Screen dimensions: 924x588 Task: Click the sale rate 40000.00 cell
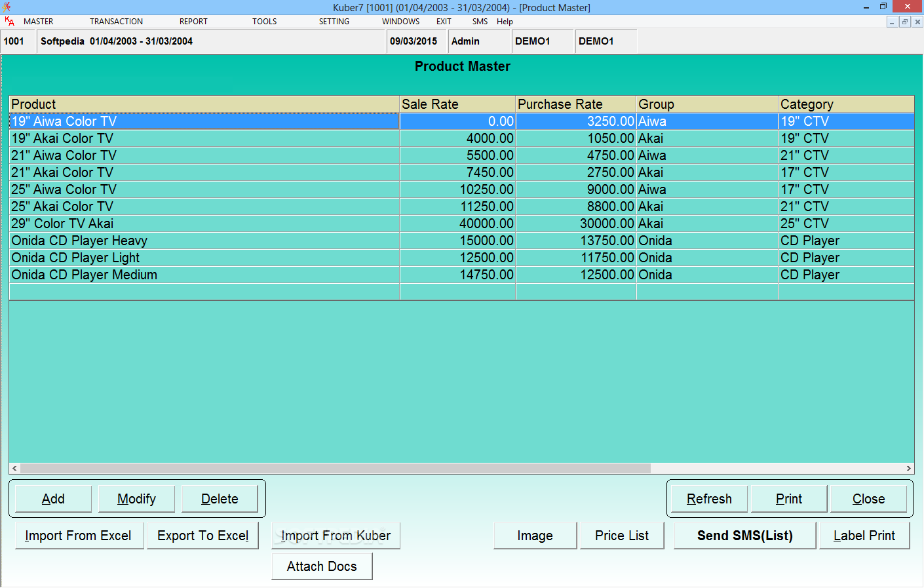click(x=457, y=224)
